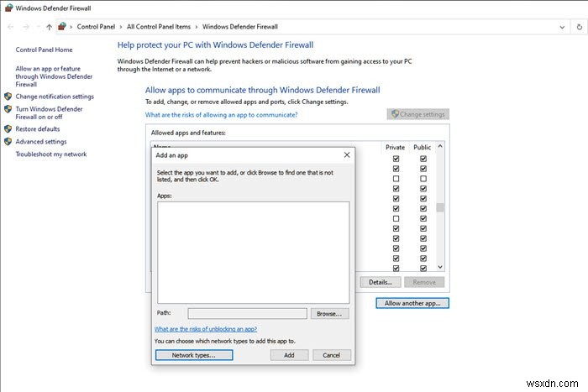Click the Restore defaults link

pyautogui.click(x=38, y=129)
